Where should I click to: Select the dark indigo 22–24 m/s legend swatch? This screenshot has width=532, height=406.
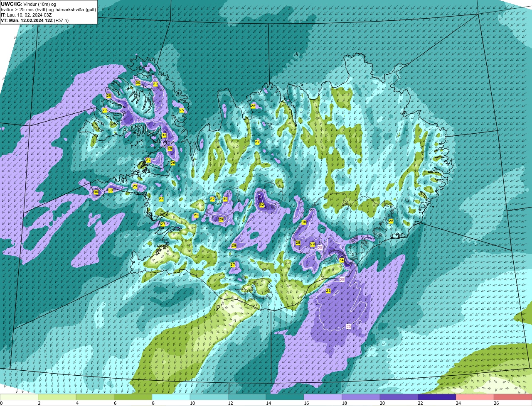(x=437, y=397)
